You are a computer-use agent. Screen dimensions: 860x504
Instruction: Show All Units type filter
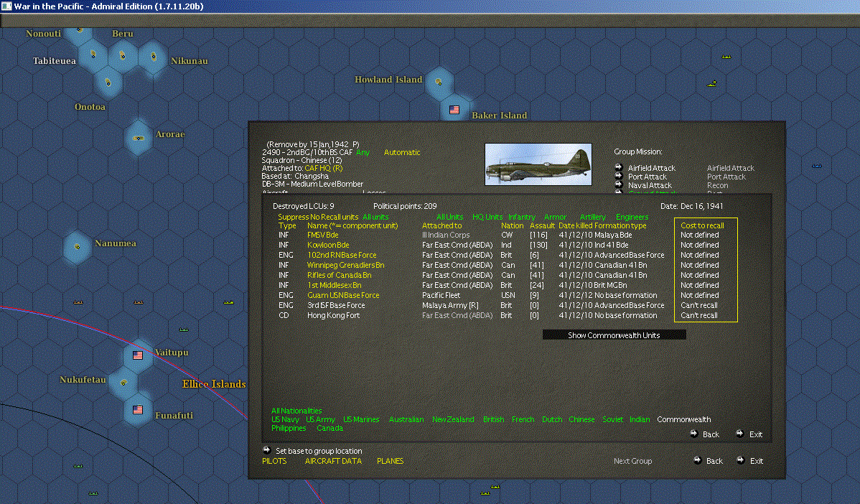pos(450,217)
